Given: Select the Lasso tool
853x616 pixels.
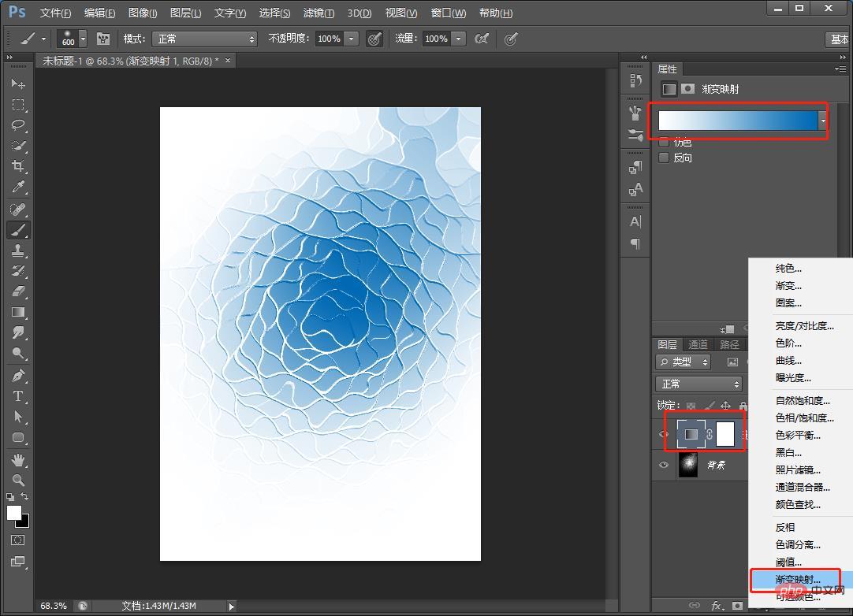Looking at the screenshot, I should [x=18, y=125].
